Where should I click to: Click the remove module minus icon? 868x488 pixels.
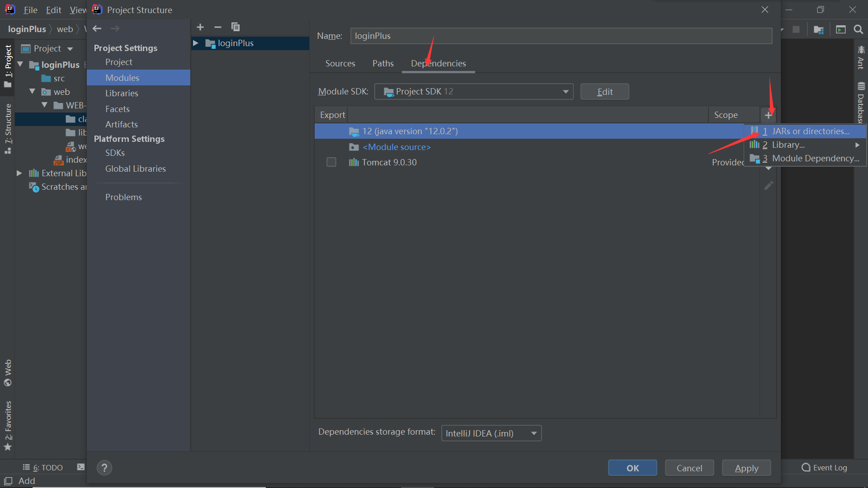point(218,27)
